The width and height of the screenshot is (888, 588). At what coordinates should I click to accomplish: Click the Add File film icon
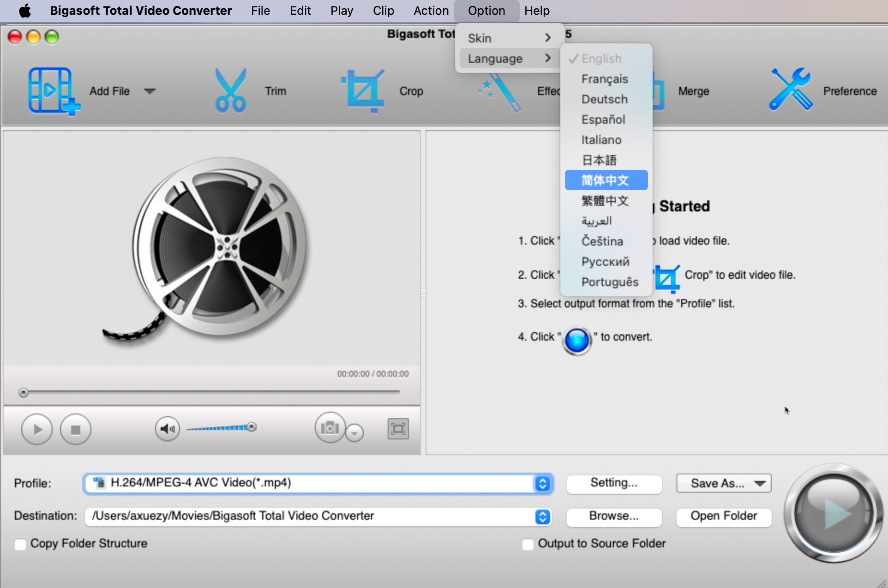tap(52, 91)
